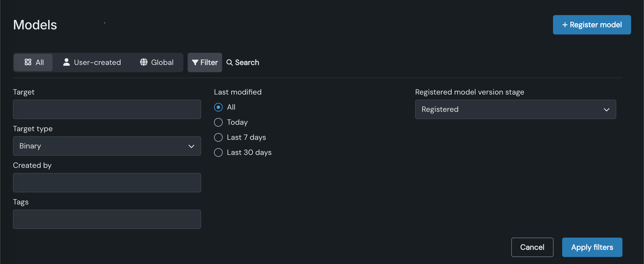
Task: Click the globe icon beside Global
Action: pyautogui.click(x=144, y=62)
